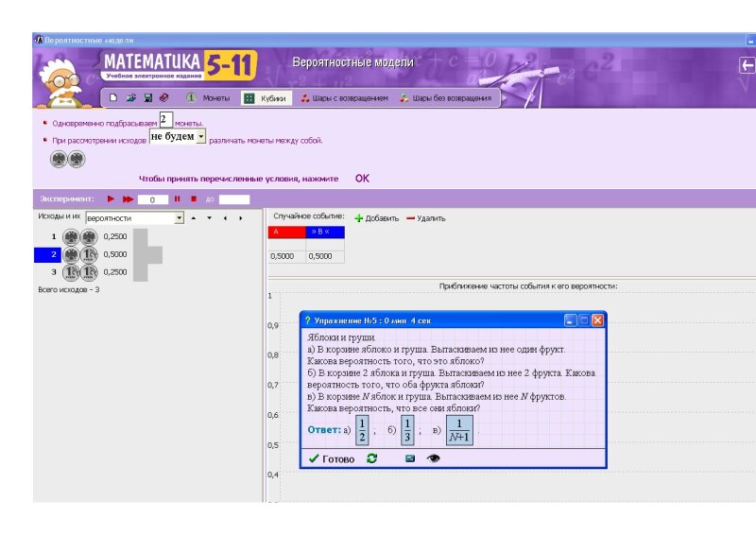Click the green refresh icon in exercise window
Viewport: 756px width, 535px height.
click(x=372, y=458)
